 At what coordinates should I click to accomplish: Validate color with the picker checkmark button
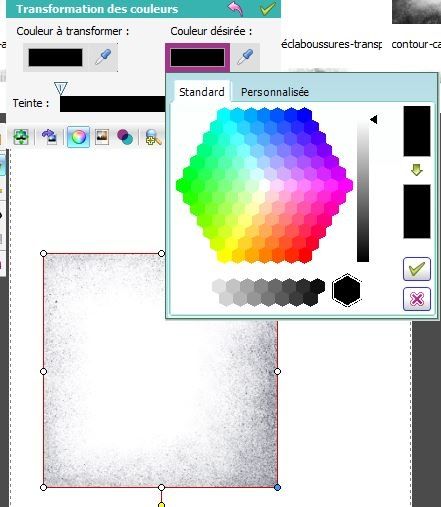pyautogui.click(x=417, y=269)
